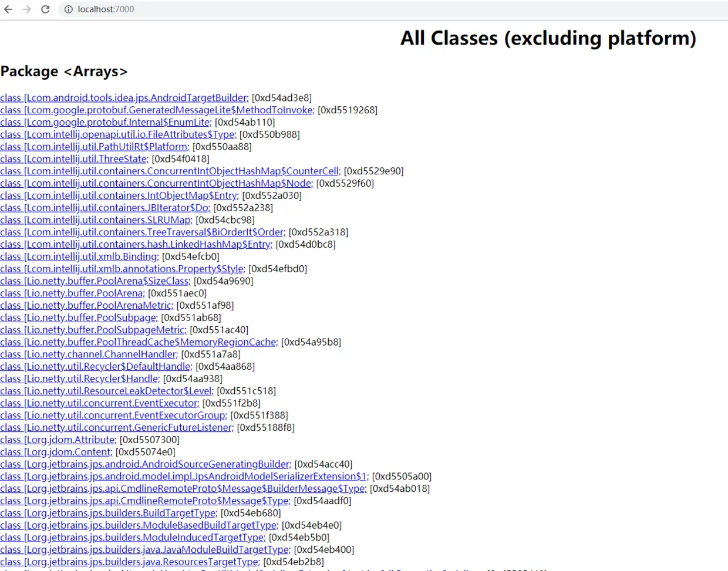Click the browser back arrow
728x571 pixels.
(x=8, y=9)
